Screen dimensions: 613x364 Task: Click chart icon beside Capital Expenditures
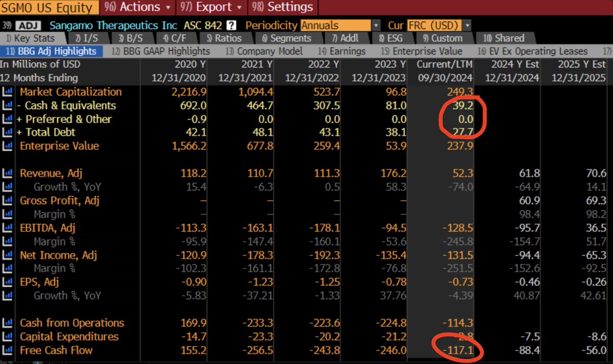pyautogui.click(x=8, y=336)
